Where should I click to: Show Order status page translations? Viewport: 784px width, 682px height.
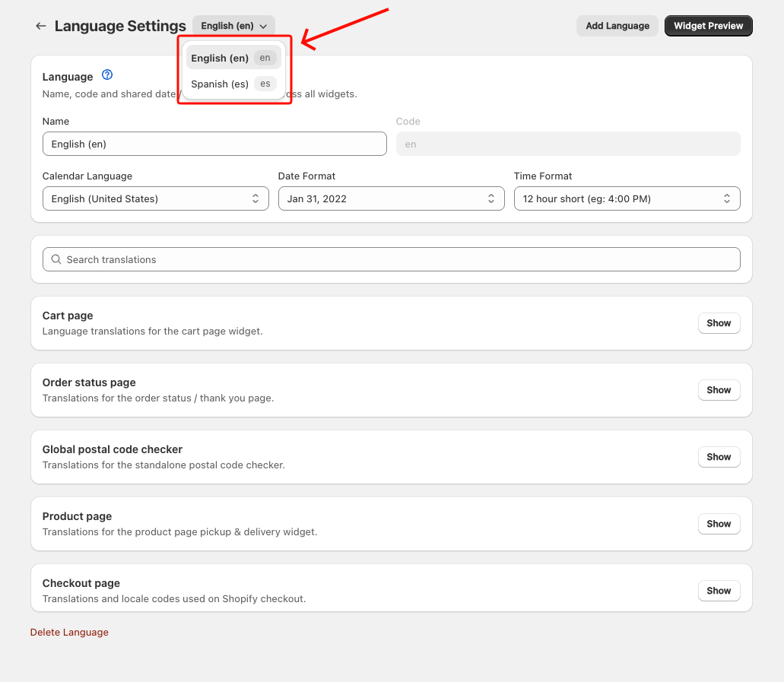click(x=719, y=390)
